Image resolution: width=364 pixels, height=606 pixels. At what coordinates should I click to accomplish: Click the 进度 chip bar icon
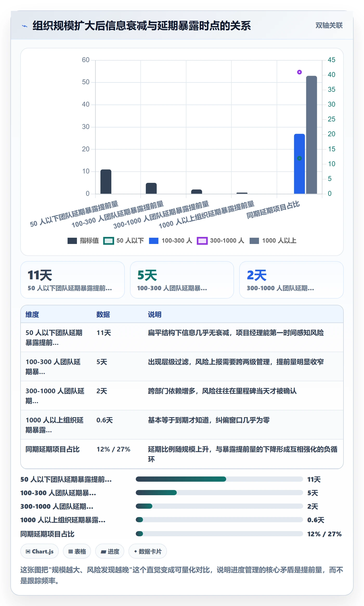pos(103,551)
